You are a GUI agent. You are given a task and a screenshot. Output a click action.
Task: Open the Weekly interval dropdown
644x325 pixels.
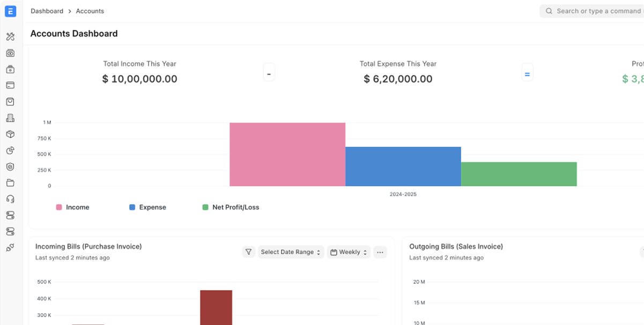[349, 252]
